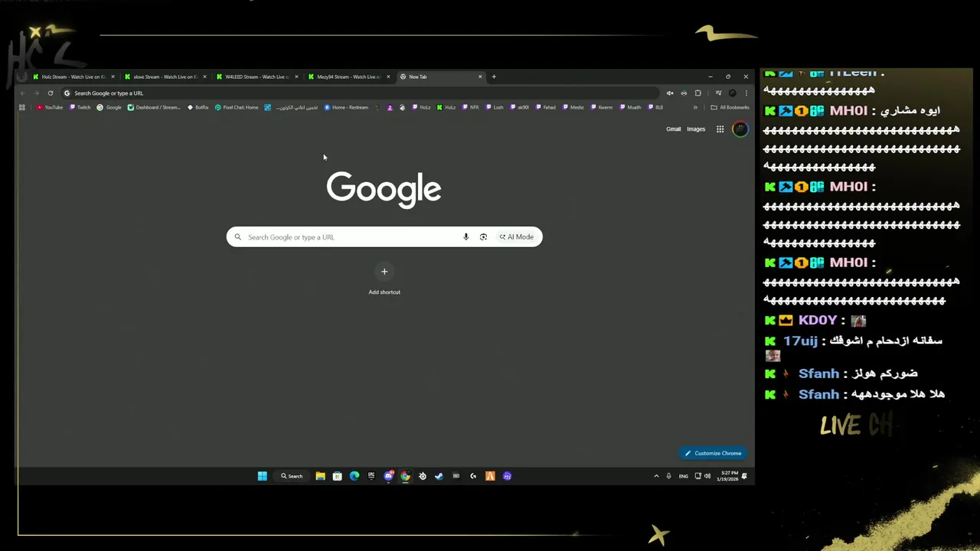Open the Pixel Chat: Home bookmark
The height and width of the screenshot is (551, 980).
(x=237, y=107)
